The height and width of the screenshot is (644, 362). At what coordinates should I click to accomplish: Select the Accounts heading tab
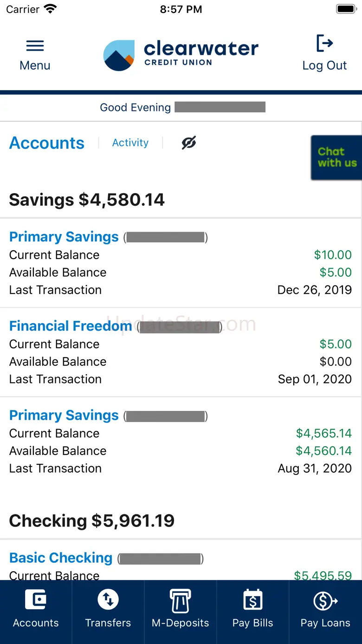coord(47,143)
